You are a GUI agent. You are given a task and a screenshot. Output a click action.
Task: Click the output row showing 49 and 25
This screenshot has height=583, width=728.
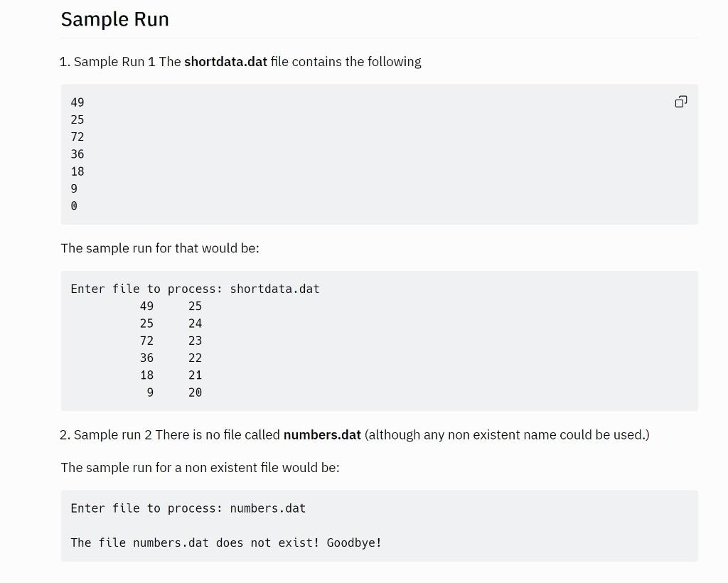pos(171,306)
